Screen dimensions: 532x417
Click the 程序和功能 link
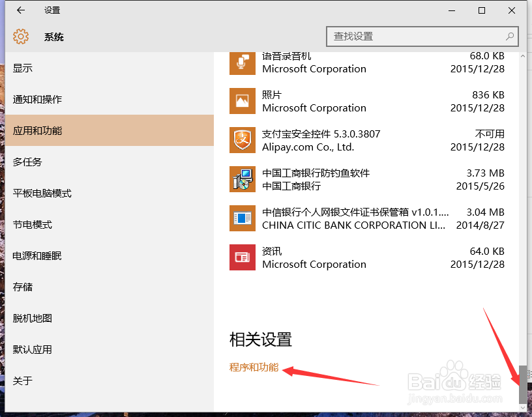point(254,367)
